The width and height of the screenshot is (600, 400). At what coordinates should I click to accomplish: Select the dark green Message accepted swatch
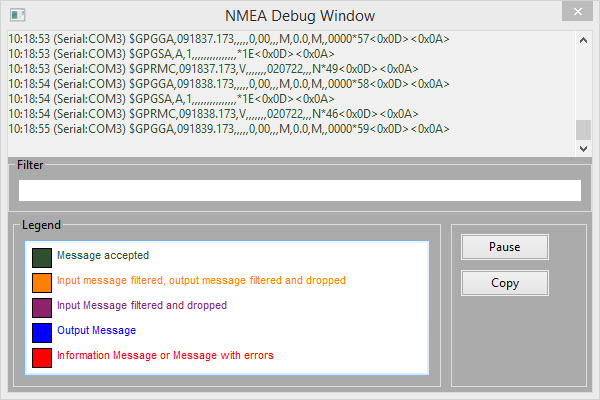[42, 258]
